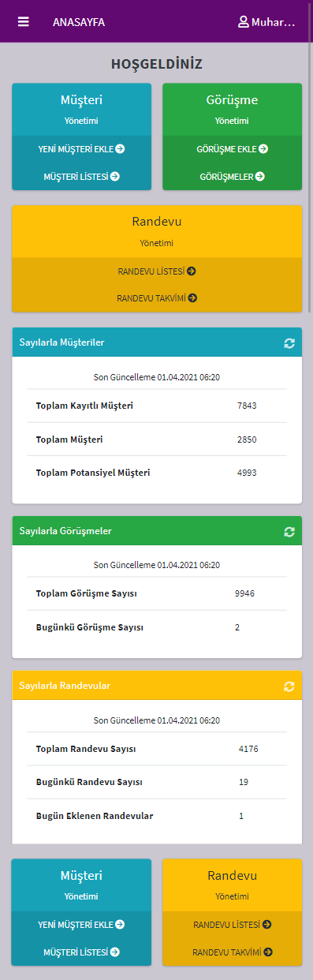Click the user avatar icon in header
The width and height of the screenshot is (313, 980).
coord(243,22)
